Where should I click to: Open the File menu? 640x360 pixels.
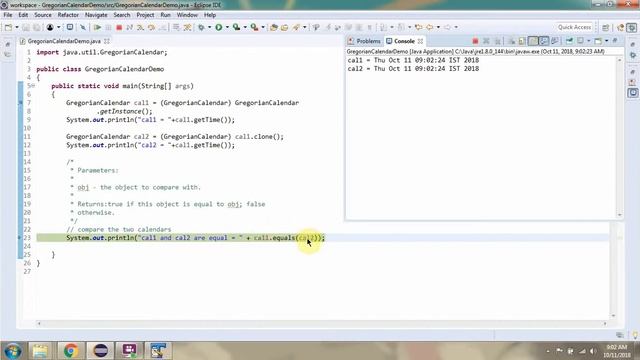tap(8, 15)
